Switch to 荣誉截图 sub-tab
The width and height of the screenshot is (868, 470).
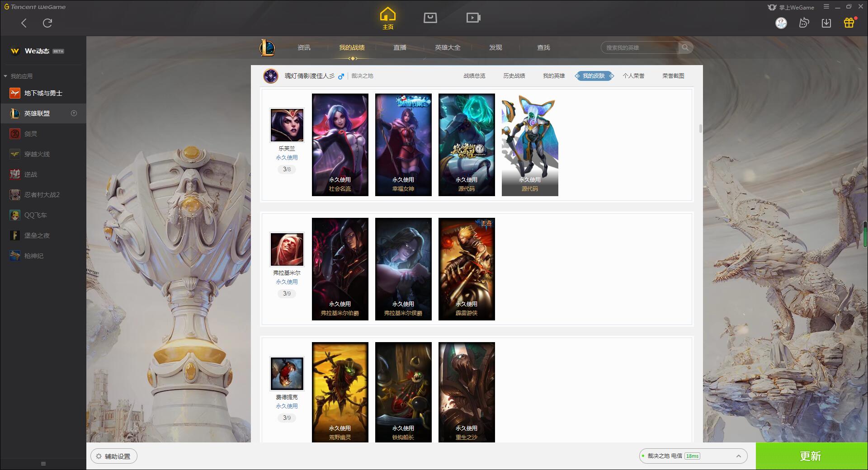[x=673, y=76]
